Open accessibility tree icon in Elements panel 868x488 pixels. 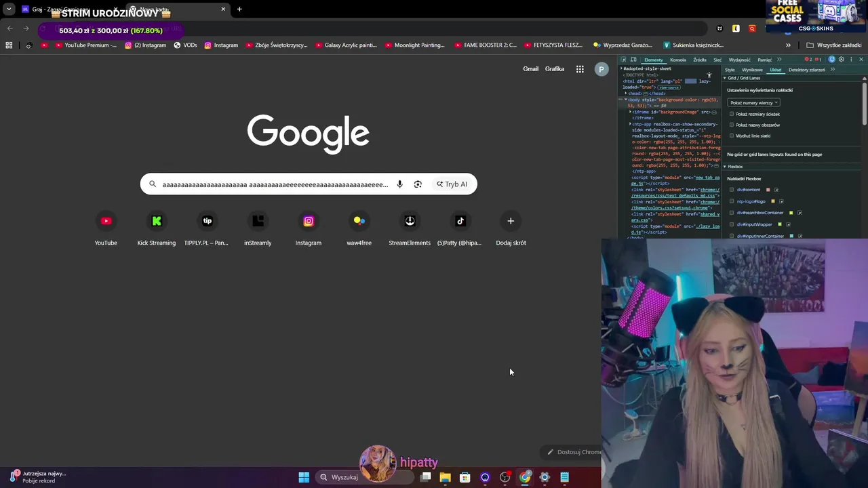709,75
